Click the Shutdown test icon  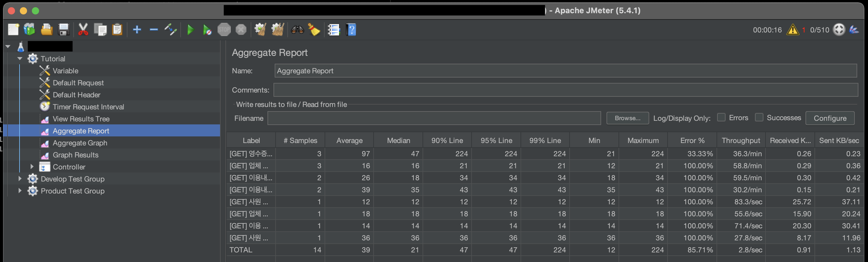click(241, 30)
